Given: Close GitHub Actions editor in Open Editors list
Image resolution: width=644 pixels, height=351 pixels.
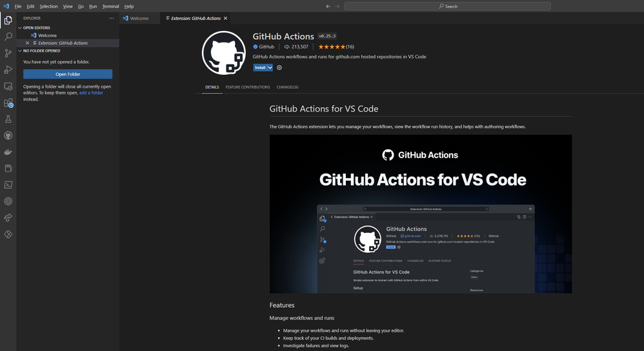Looking at the screenshot, I should click(28, 43).
